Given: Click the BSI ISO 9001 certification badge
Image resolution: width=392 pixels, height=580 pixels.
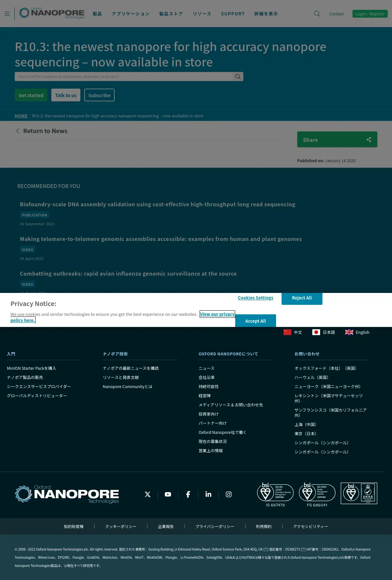Looking at the screenshot, I should pos(317,495).
